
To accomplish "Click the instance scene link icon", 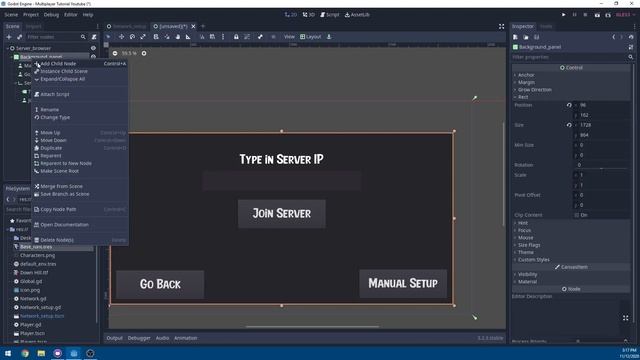I will tap(19, 37).
